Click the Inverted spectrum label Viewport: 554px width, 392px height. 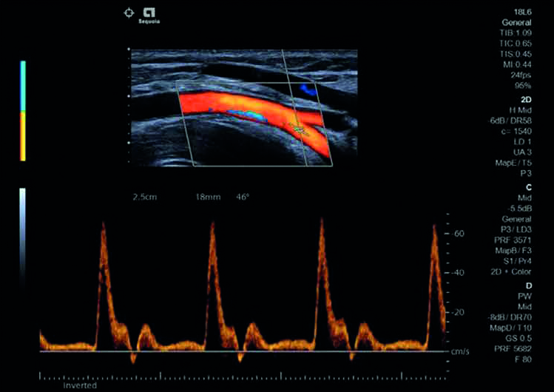78,385
